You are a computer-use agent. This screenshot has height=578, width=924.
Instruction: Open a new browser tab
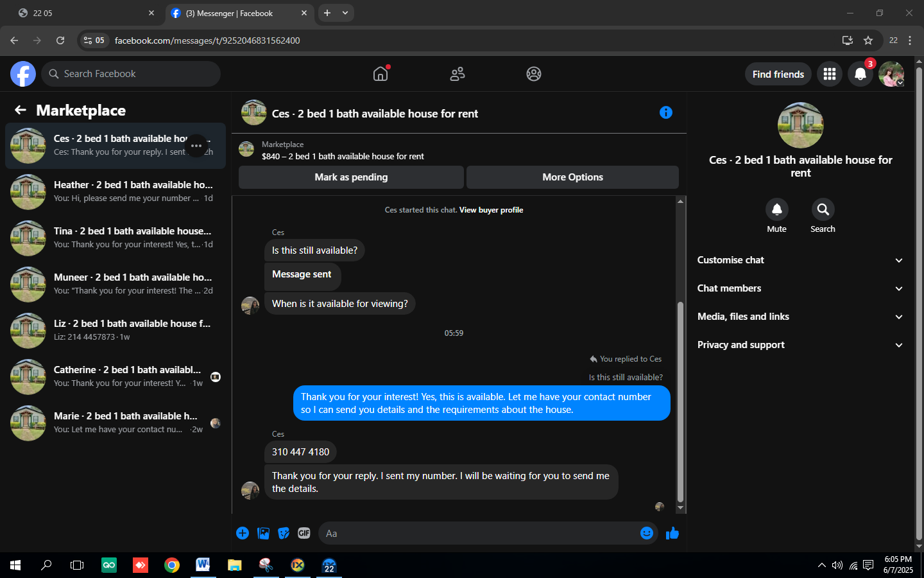[x=327, y=13]
